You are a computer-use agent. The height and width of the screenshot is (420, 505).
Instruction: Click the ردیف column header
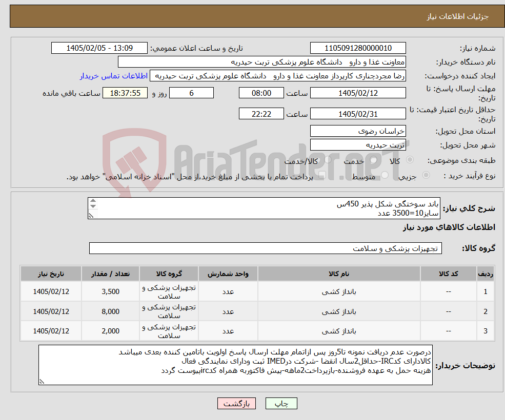click(x=486, y=274)
